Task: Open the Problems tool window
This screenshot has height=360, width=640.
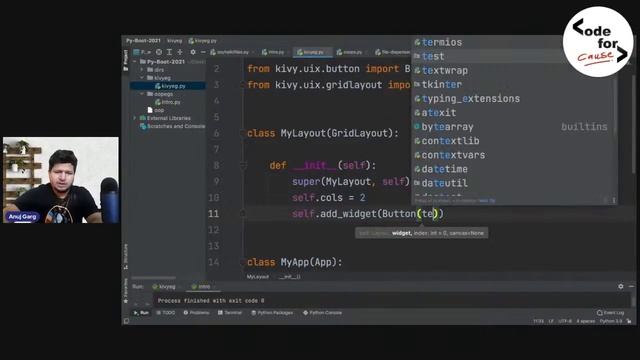Action: [x=196, y=313]
